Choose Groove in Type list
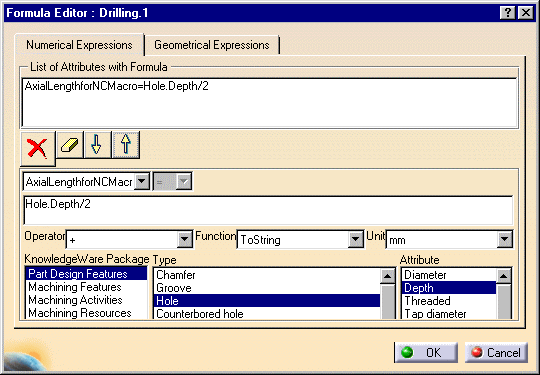This screenshot has width=540, height=375. click(x=267, y=288)
